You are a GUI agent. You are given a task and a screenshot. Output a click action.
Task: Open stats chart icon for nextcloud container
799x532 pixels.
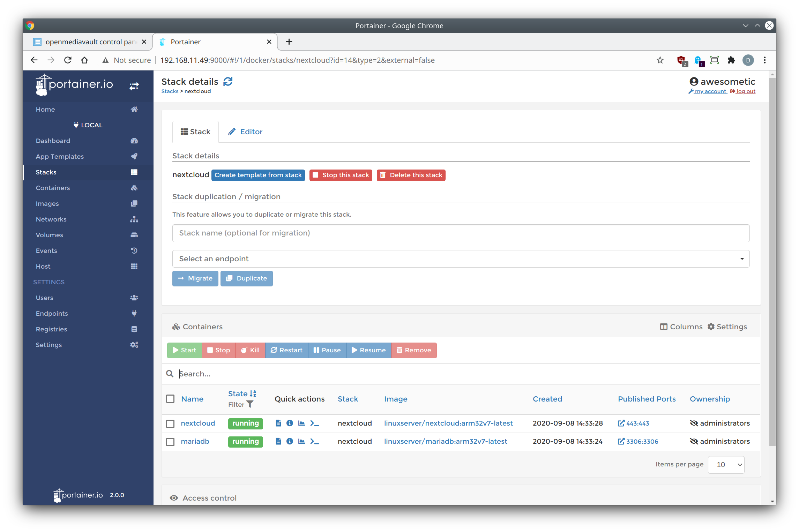[302, 423]
